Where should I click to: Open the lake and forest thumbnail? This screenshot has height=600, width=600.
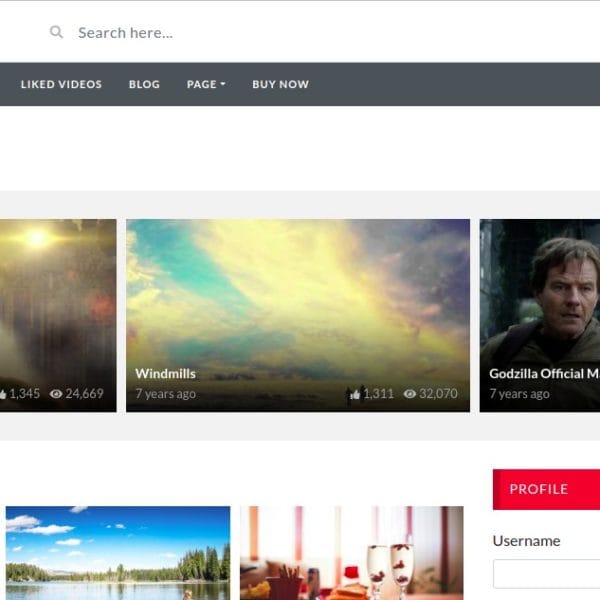pos(118,552)
